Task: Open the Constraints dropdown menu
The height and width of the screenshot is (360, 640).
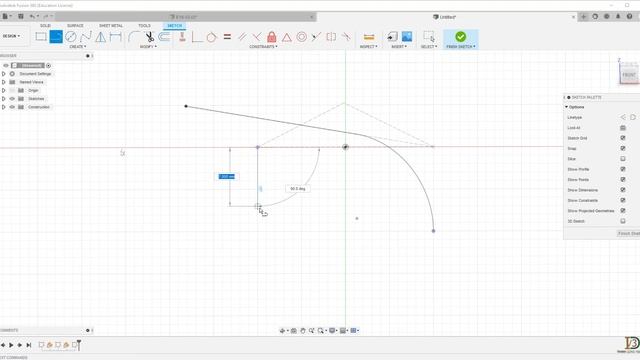Action: (x=263, y=47)
